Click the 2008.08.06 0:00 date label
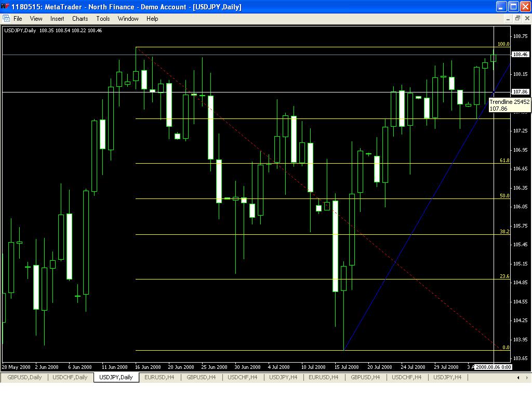This screenshot has width=532, height=399. point(494,367)
